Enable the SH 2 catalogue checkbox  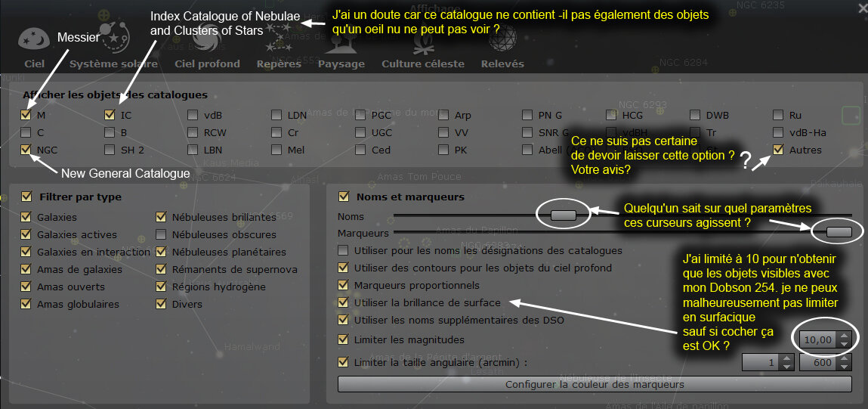click(x=110, y=150)
